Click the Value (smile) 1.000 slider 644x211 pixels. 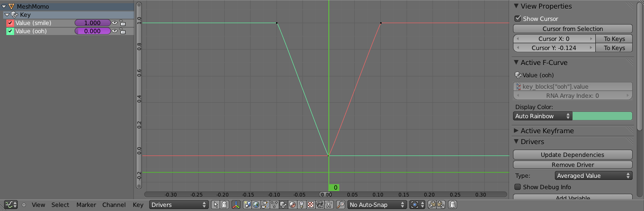[93, 23]
